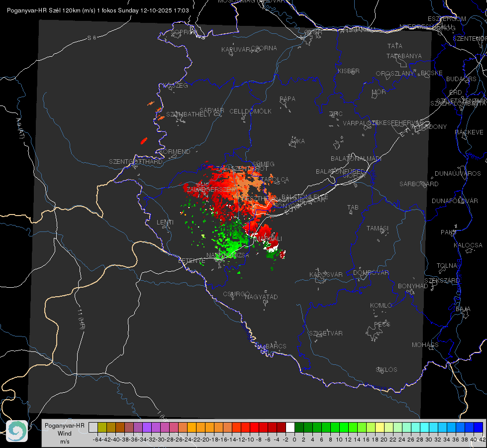Select the SZENTGOTTHARD label
Viewport: 487px width, 448px height.
click(x=136, y=162)
